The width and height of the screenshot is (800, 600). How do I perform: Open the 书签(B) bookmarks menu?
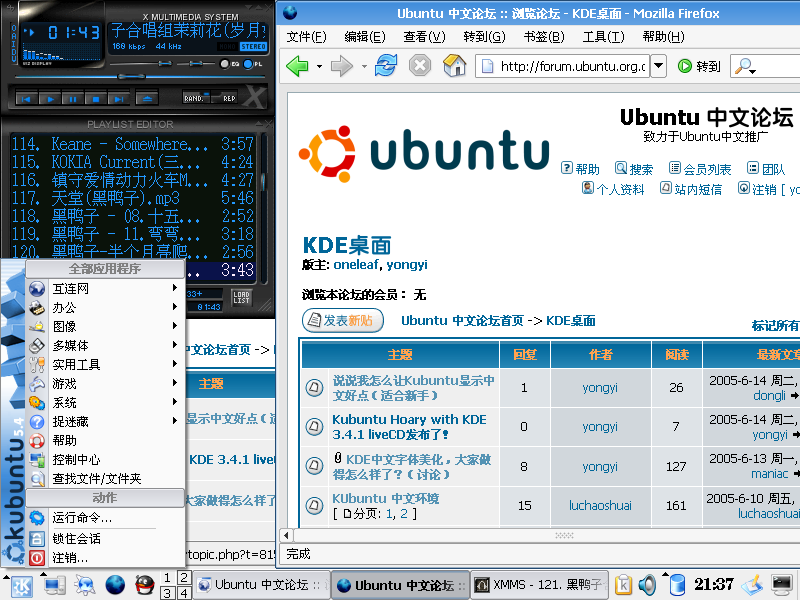(x=544, y=37)
